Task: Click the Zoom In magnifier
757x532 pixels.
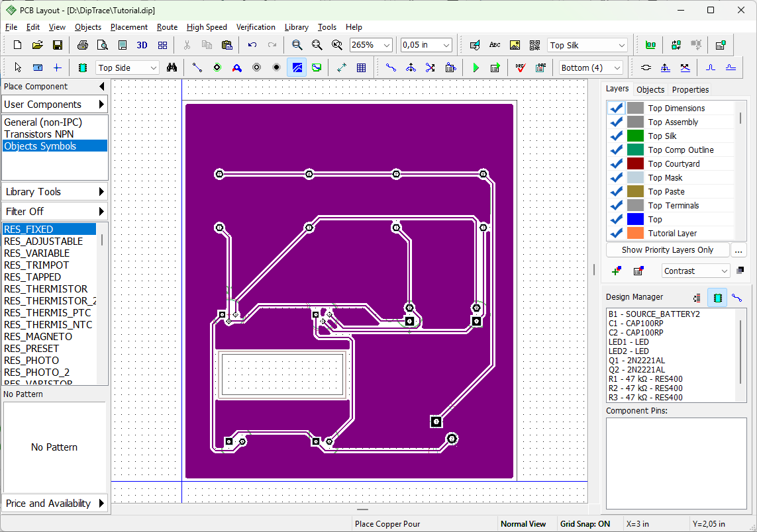Action: 297,45
